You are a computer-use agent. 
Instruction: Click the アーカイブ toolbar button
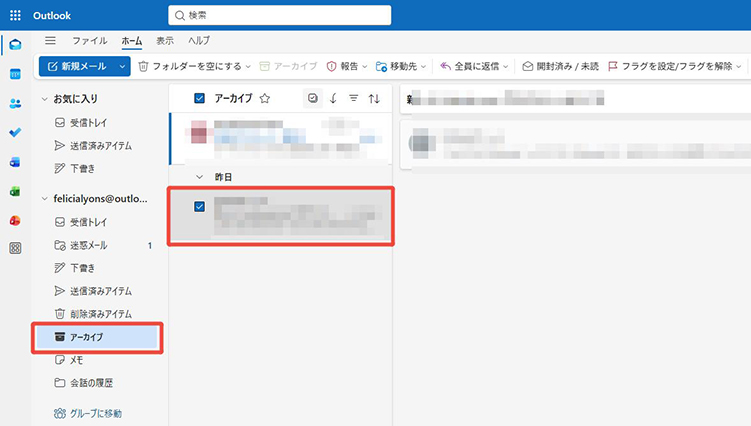pos(288,66)
